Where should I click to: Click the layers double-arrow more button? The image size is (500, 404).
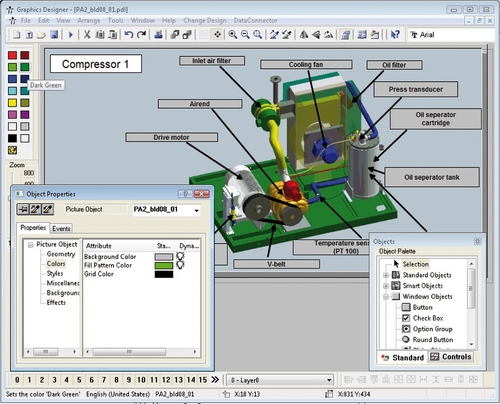215,380
